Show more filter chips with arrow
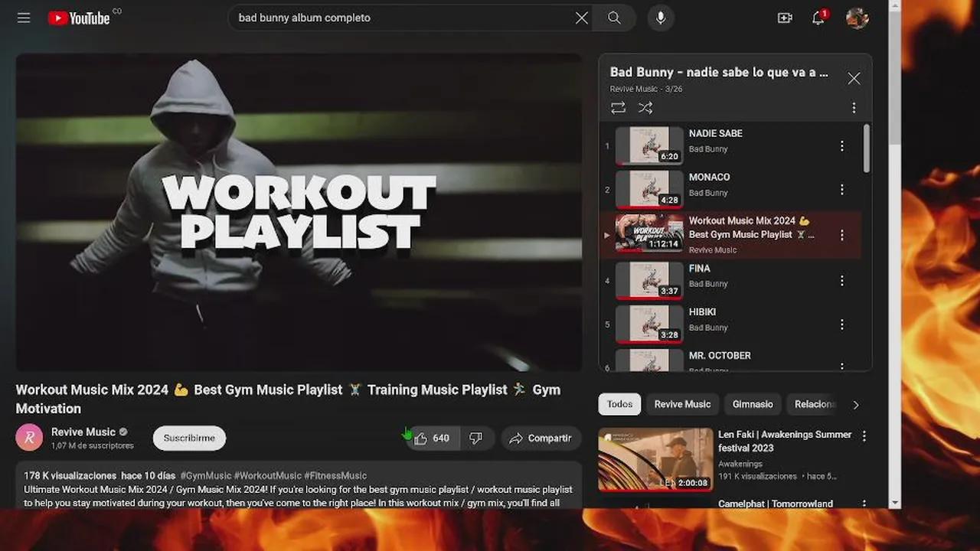 (856, 405)
